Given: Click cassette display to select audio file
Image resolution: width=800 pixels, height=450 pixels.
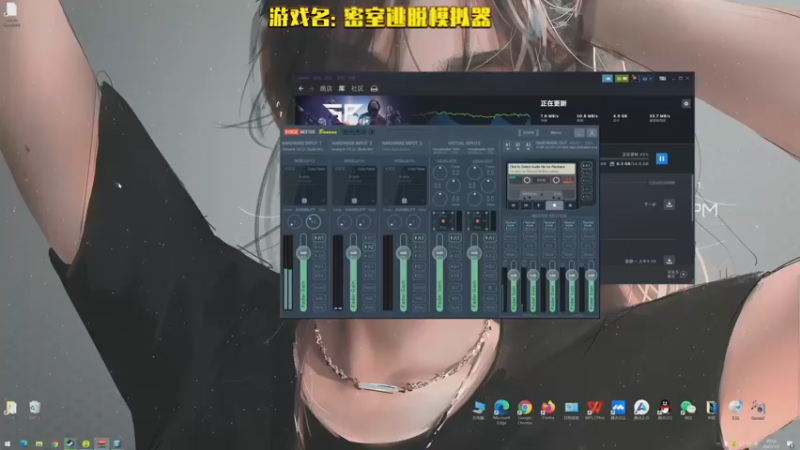Looking at the screenshot, I should pyautogui.click(x=542, y=169).
